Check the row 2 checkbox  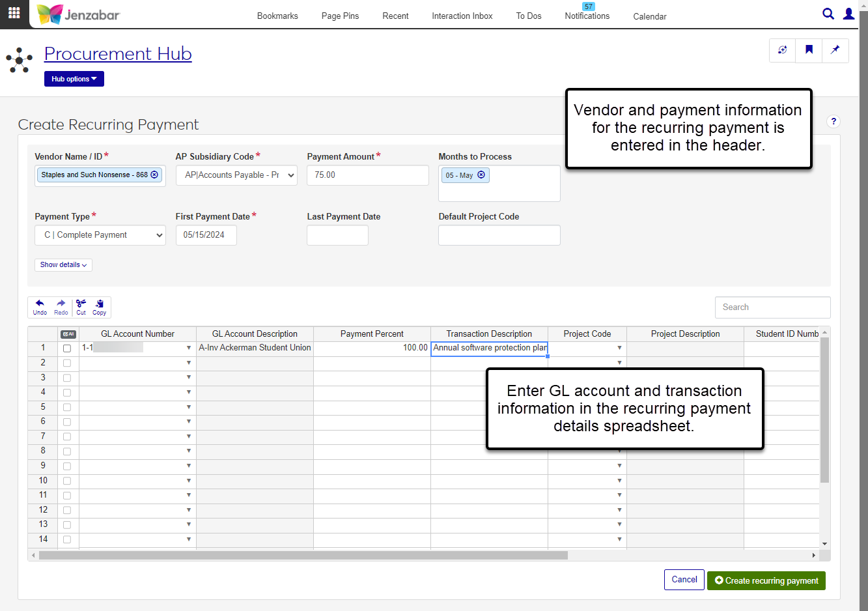click(x=67, y=363)
